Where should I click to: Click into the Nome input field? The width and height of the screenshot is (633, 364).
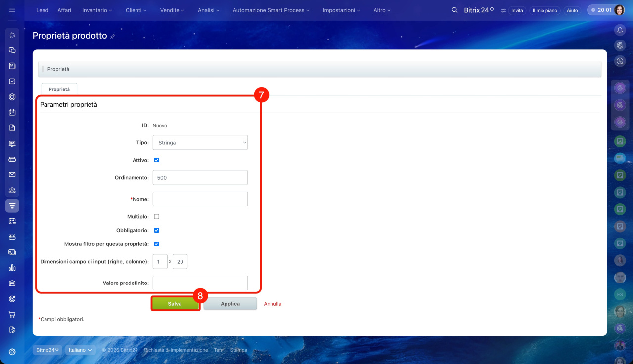(x=200, y=199)
